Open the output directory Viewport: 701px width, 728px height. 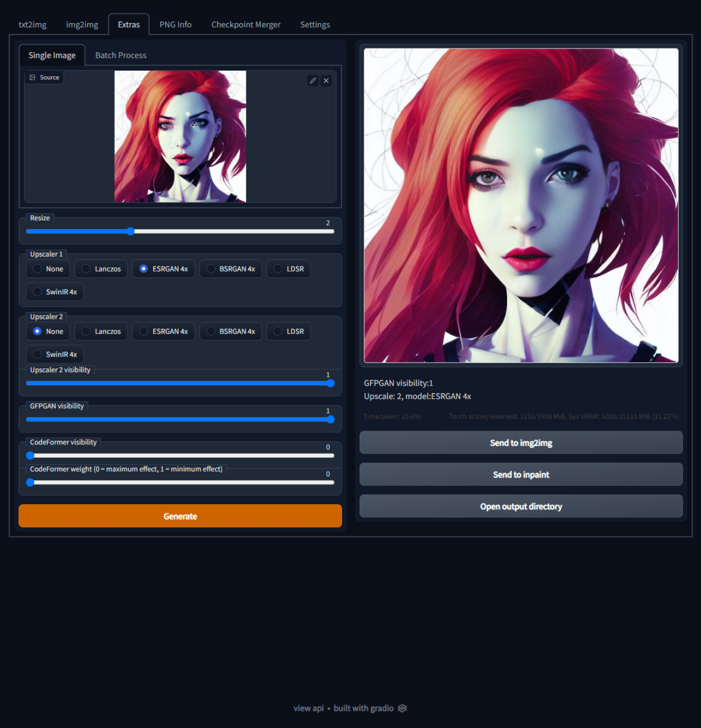pyautogui.click(x=520, y=506)
